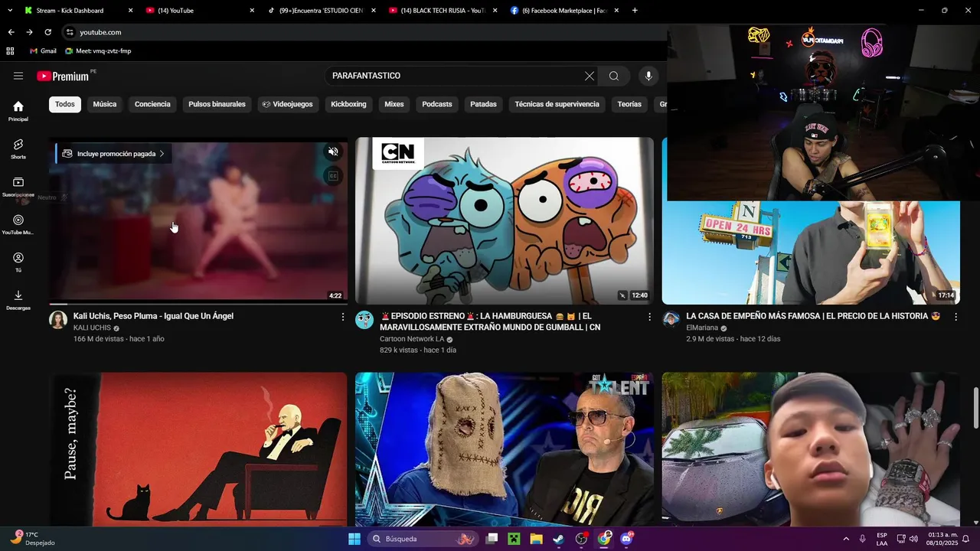Go to Principal in the sidebar
The width and height of the screenshot is (980, 551).
[18, 111]
